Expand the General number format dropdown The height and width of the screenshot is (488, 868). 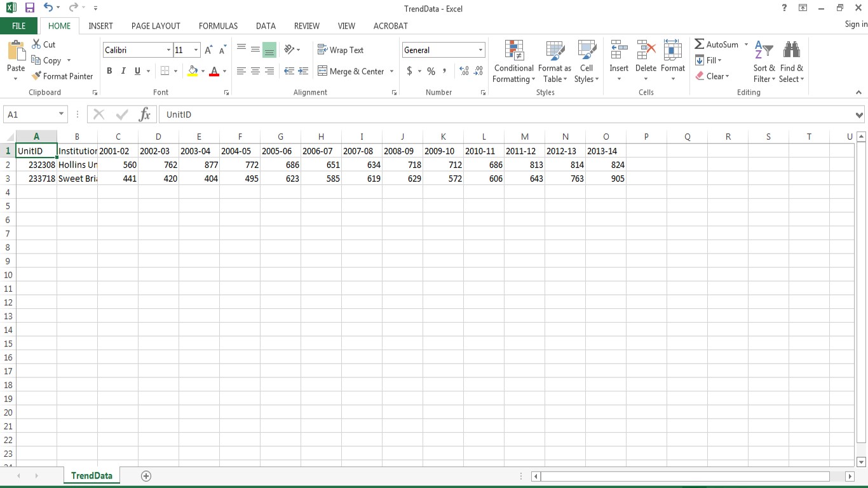click(x=480, y=50)
